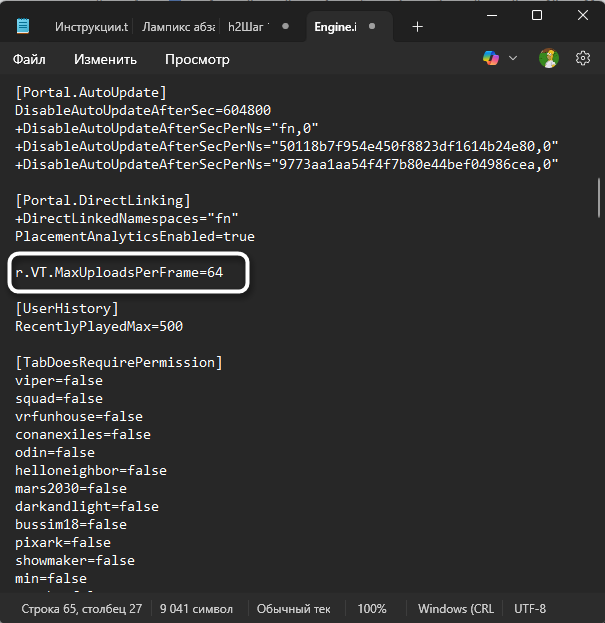Launch Copilot from the toolbar icon
Screen dimensions: 605x623
pyautogui.click(x=491, y=58)
